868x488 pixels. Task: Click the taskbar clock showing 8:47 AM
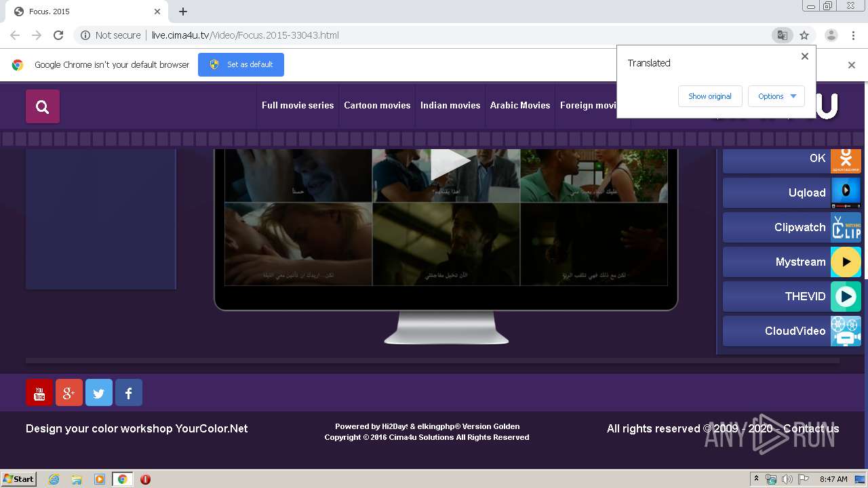833,479
